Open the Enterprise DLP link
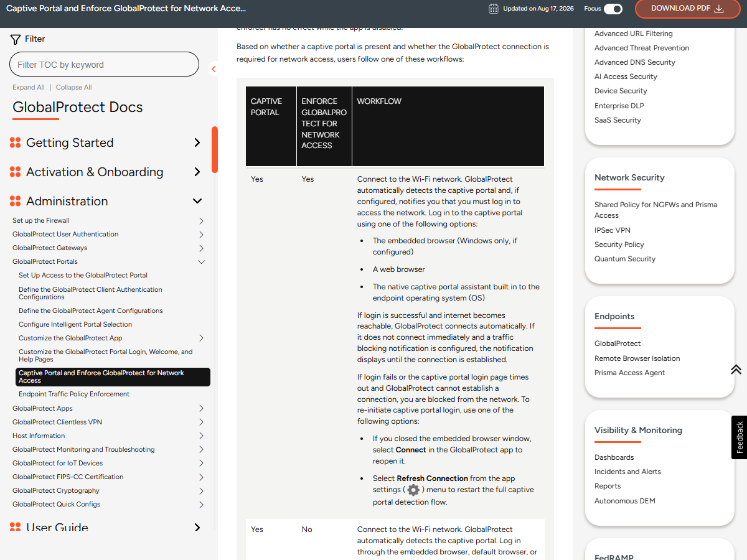The width and height of the screenshot is (747, 560). click(x=619, y=106)
